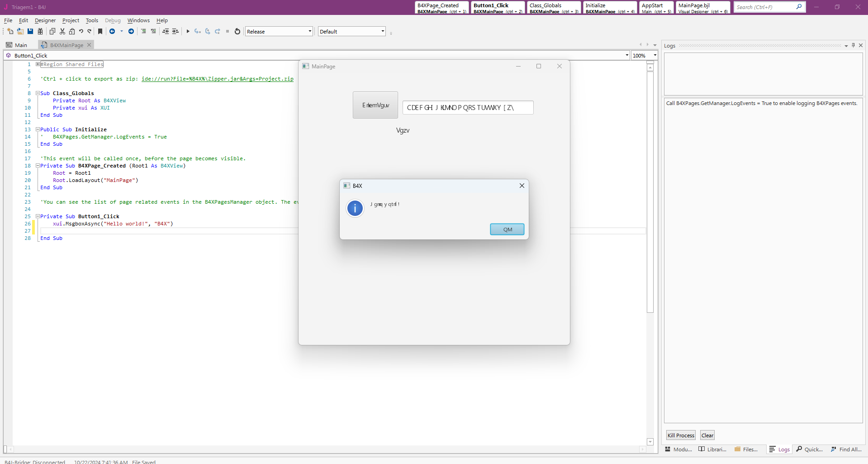
Task: Open the Quick Search panel tab
Action: point(810,449)
